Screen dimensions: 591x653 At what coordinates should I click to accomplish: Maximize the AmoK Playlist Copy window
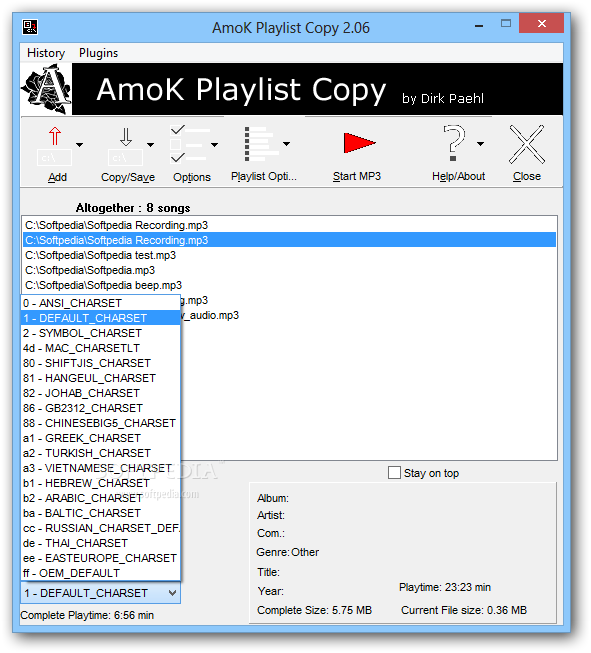506,23
